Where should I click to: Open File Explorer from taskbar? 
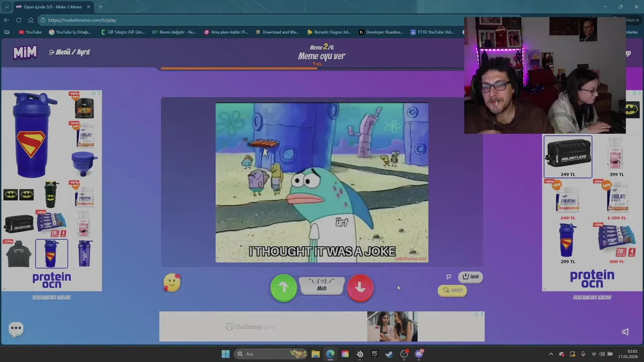click(315, 354)
